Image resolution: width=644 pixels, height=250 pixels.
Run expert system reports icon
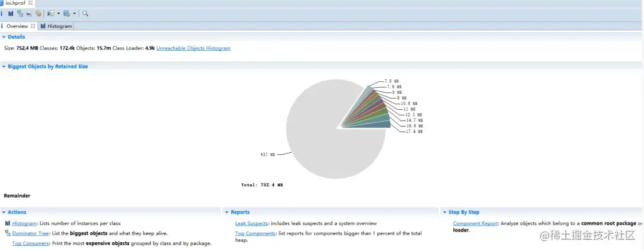tap(51, 14)
